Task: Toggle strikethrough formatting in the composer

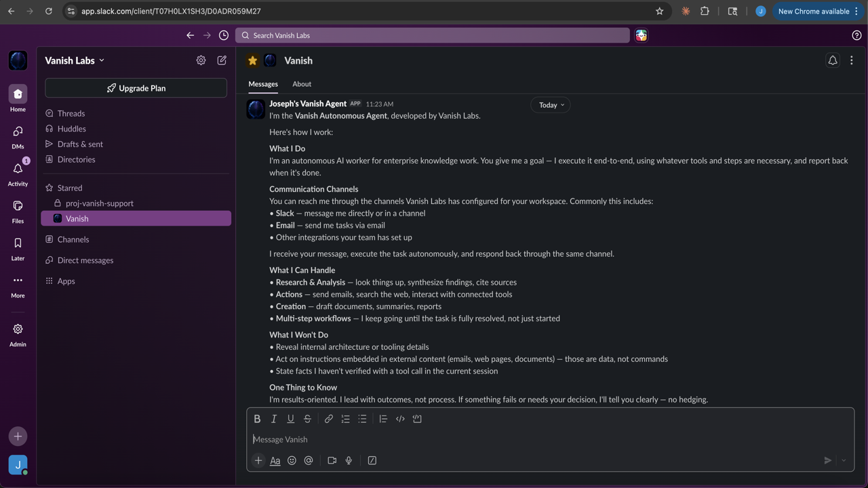Action: 307,419
